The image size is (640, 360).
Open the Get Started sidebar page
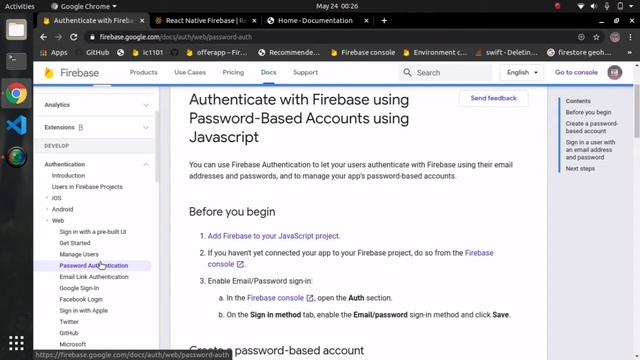[x=75, y=243]
